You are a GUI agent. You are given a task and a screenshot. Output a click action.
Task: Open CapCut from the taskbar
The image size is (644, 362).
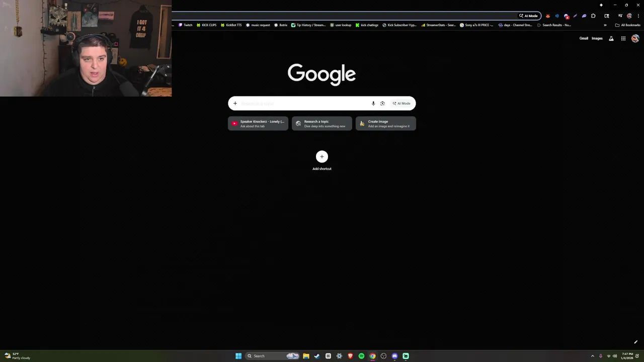pos(328,356)
